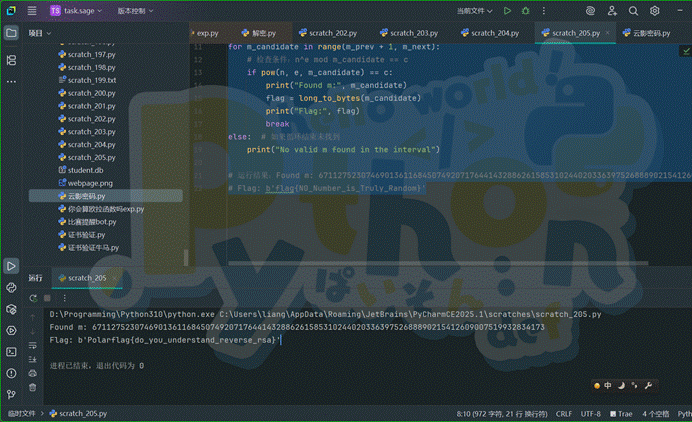This screenshot has width=692, height=422.
Task: Switch to the scratch_202.py editor tab
Action: (x=329, y=33)
